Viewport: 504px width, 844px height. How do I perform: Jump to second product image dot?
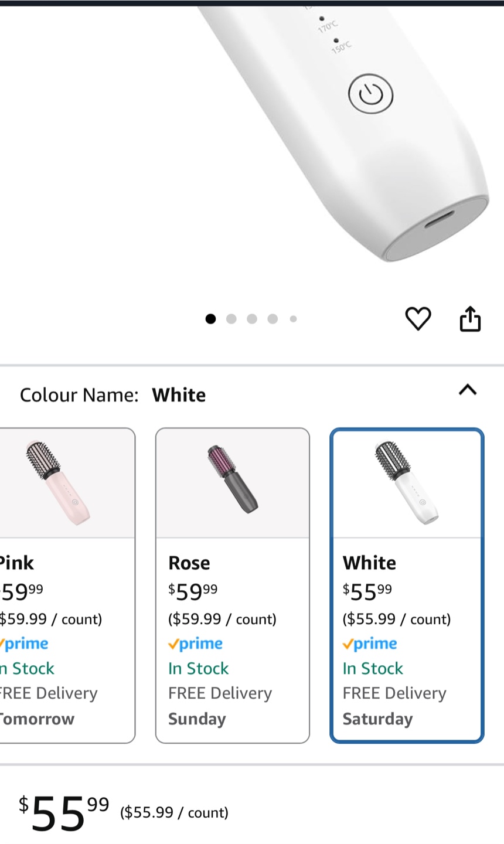click(231, 319)
